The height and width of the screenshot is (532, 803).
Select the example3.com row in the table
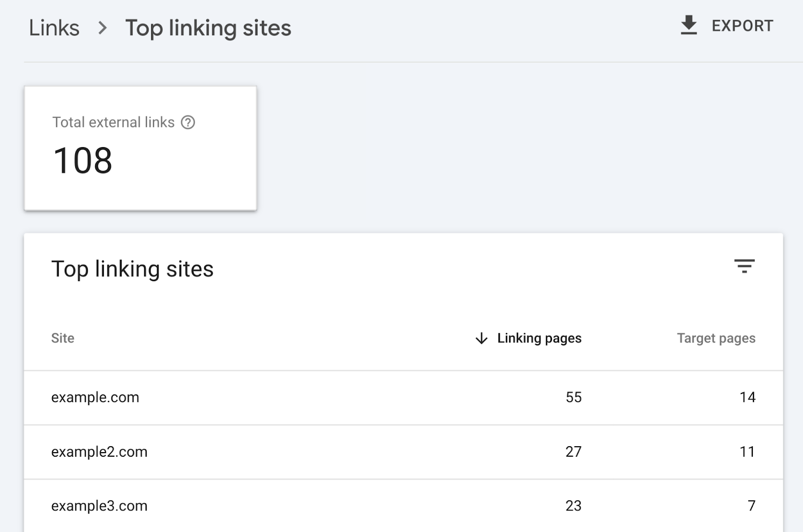(99, 505)
